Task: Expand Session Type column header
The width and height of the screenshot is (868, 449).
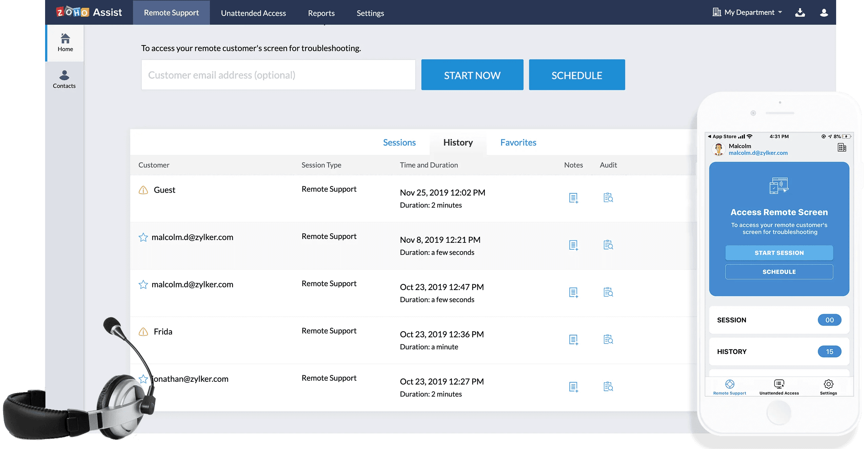Action: [321, 165]
